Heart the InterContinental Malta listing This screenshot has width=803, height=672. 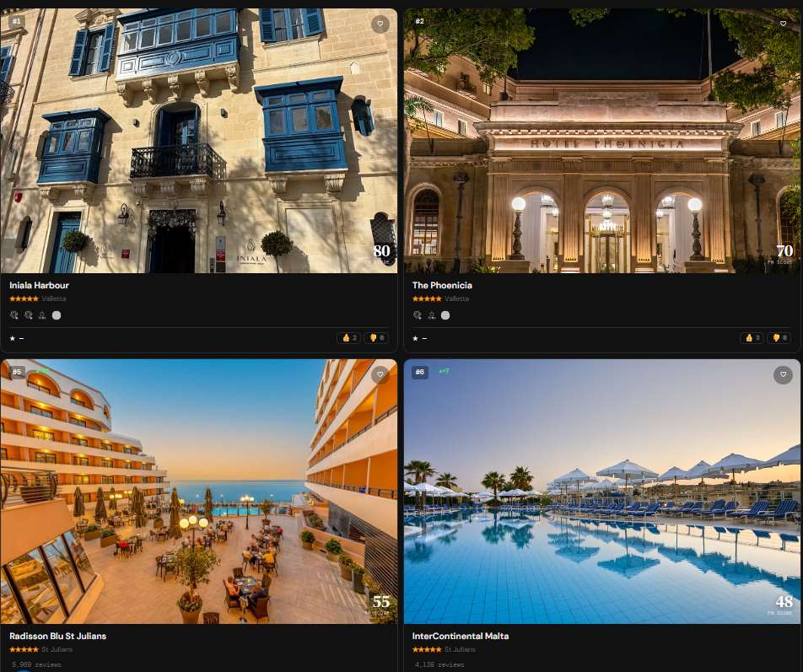[x=783, y=374]
